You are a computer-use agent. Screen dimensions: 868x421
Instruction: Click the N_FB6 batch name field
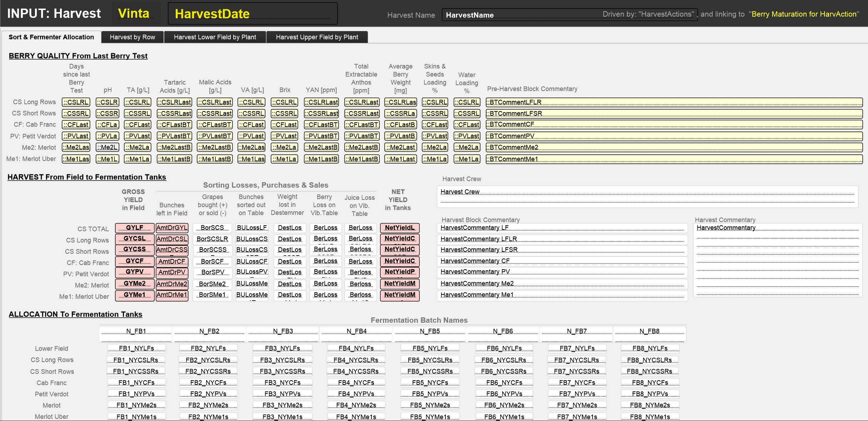click(x=503, y=334)
